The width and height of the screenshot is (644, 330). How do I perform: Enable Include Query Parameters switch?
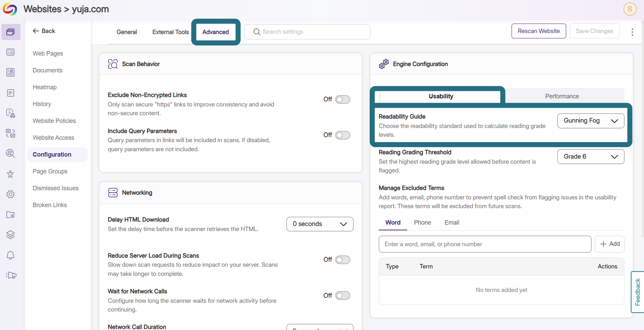tap(343, 135)
